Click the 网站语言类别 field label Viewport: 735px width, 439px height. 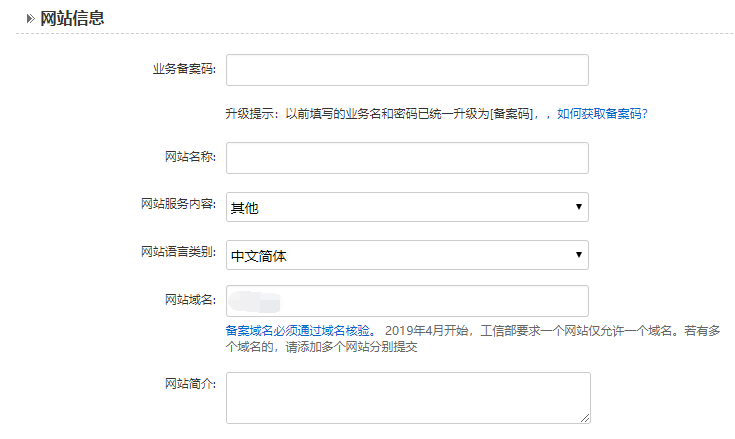coord(178,251)
